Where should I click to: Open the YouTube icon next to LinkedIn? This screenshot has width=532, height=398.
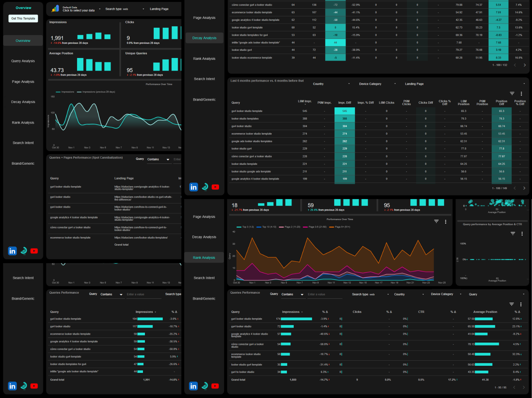[34, 386]
